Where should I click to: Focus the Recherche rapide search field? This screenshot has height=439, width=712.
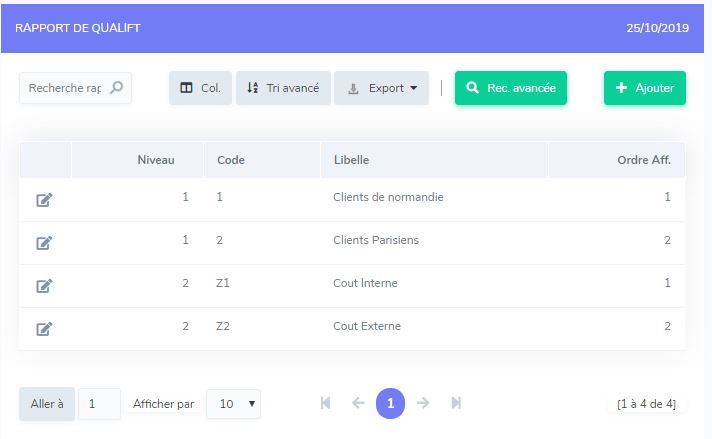[75, 88]
